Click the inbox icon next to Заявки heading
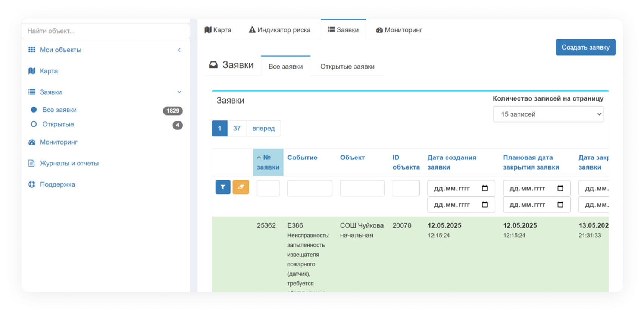The height and width of the screenshot is (316, 644). [x=213, y=65]
